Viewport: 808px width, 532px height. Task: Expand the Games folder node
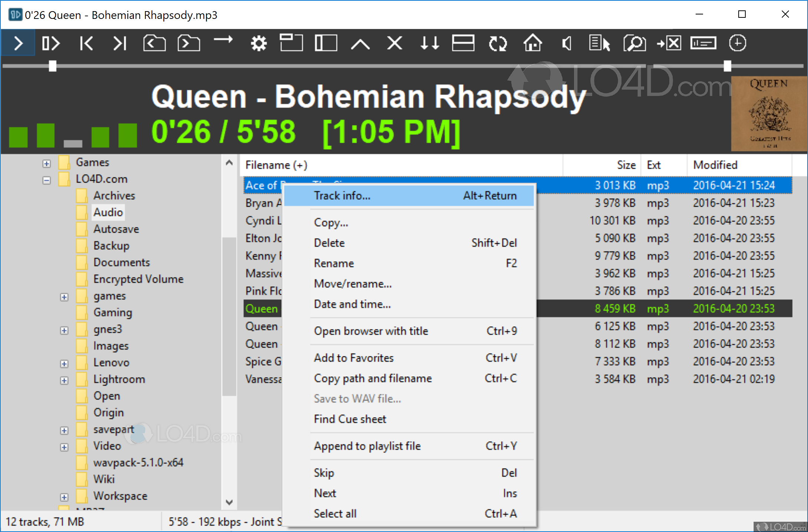tap(47, 163)
